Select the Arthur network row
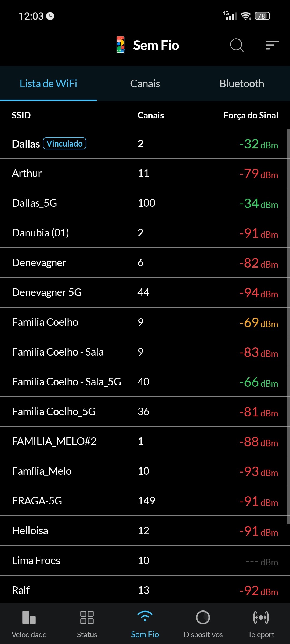This screenshot has height=644, width=290. point(145,173)
